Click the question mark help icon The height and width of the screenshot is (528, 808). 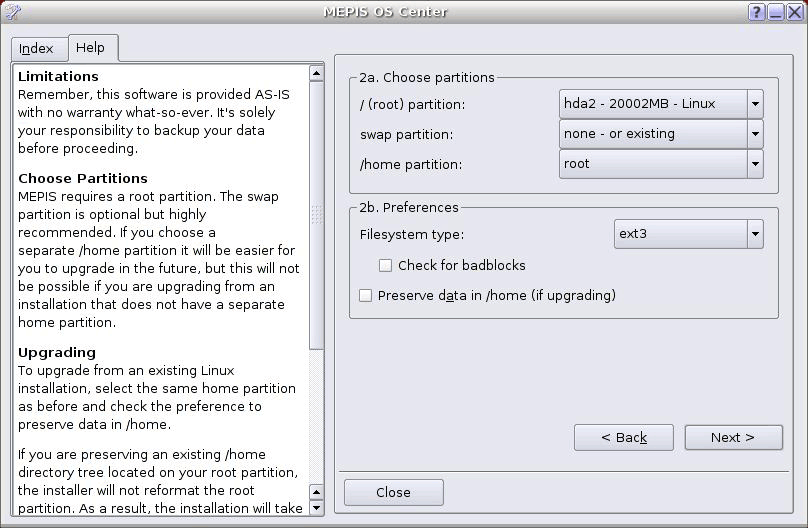(x=756, y=12)
